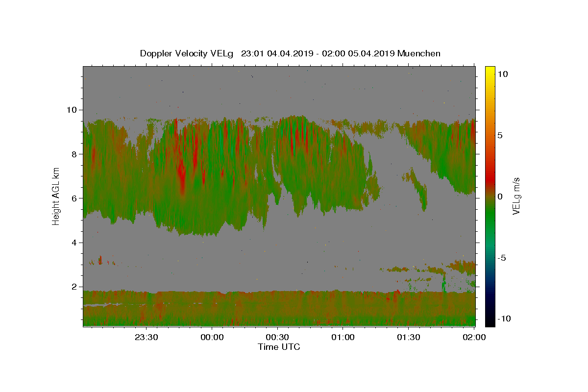588x392 pixels.
Task: Click the colorbar tick label '5'
Action: click(x=500, y=135)
